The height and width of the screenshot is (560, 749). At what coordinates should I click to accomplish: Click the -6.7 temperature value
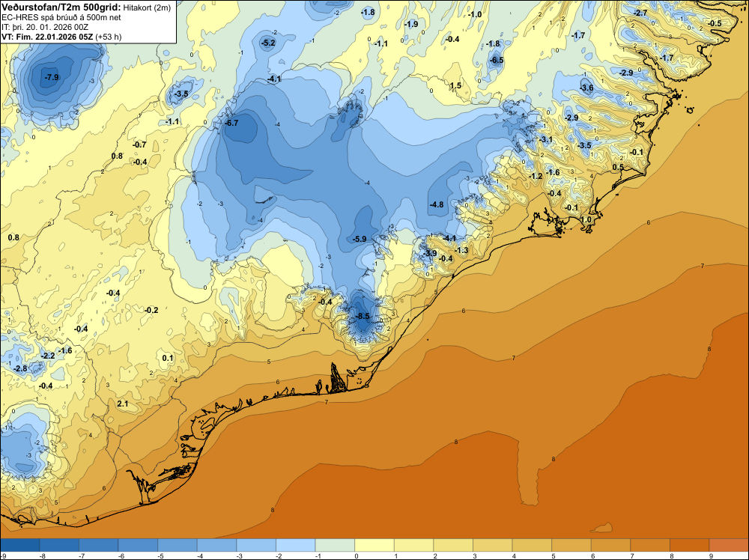pos(231,123)
